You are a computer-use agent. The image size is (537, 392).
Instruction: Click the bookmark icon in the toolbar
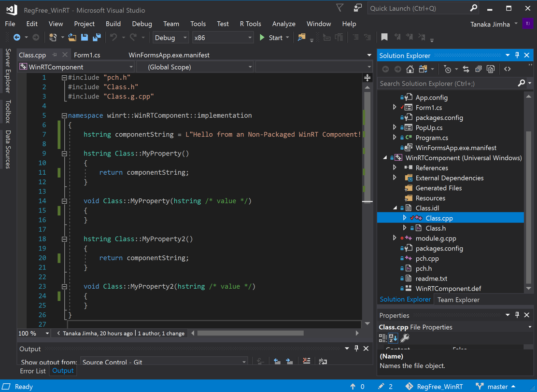click(x=384, y=38)
